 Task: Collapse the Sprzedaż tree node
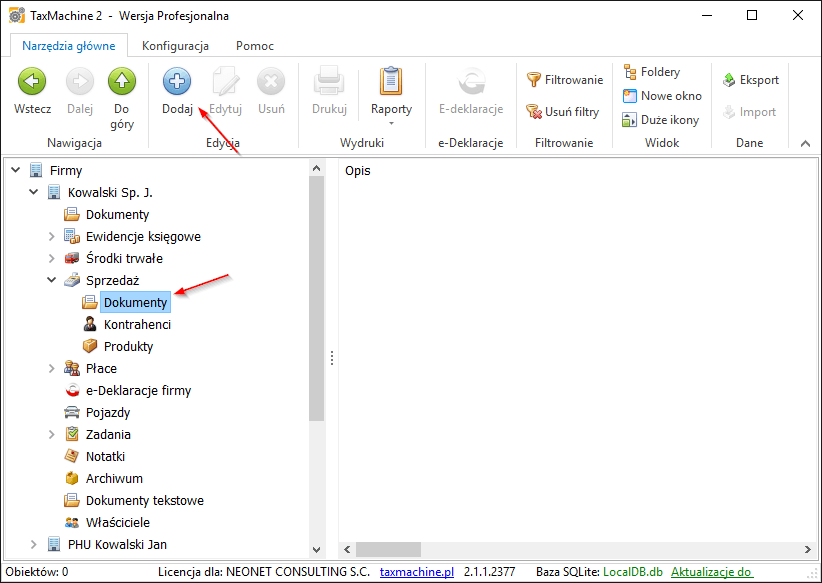(x=52, y=281)
